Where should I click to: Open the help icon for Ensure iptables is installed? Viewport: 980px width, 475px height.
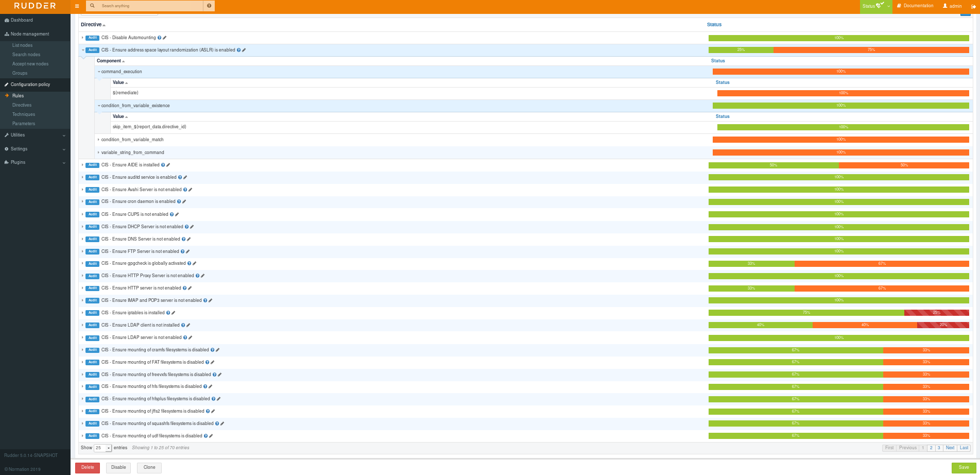click(x=168, y=313)
